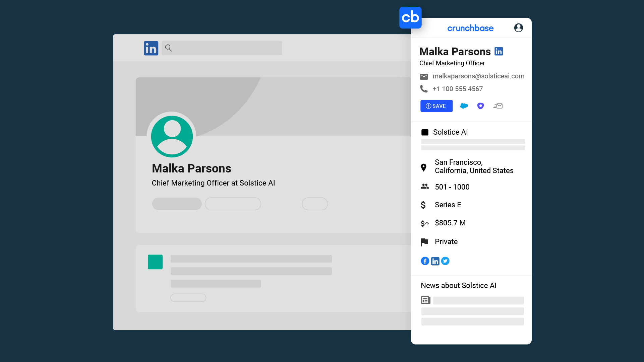Open the account profile icon in Crunchbase panel
The height and width of the screenshot is (362, 644).
518,28
